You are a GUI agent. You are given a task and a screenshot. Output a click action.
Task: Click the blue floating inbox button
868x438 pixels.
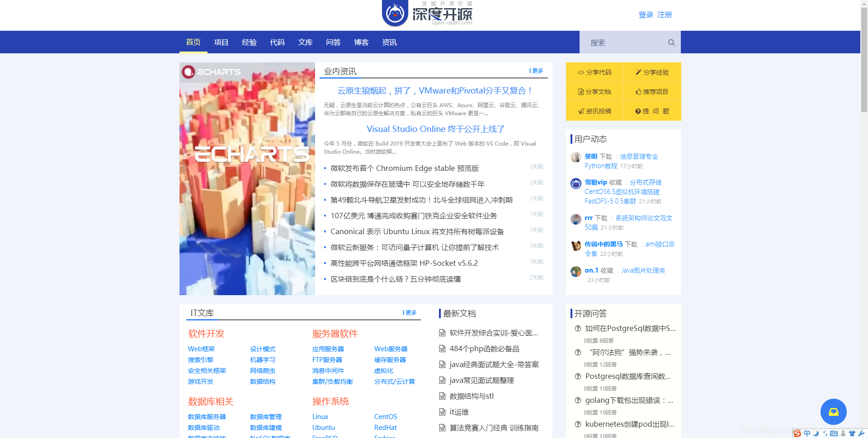pyautogui.click(x=833, y=412)
